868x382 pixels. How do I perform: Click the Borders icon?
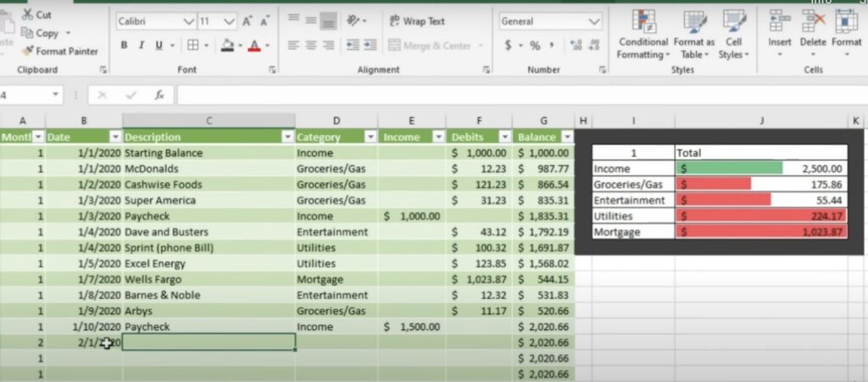tap(192, 46)
